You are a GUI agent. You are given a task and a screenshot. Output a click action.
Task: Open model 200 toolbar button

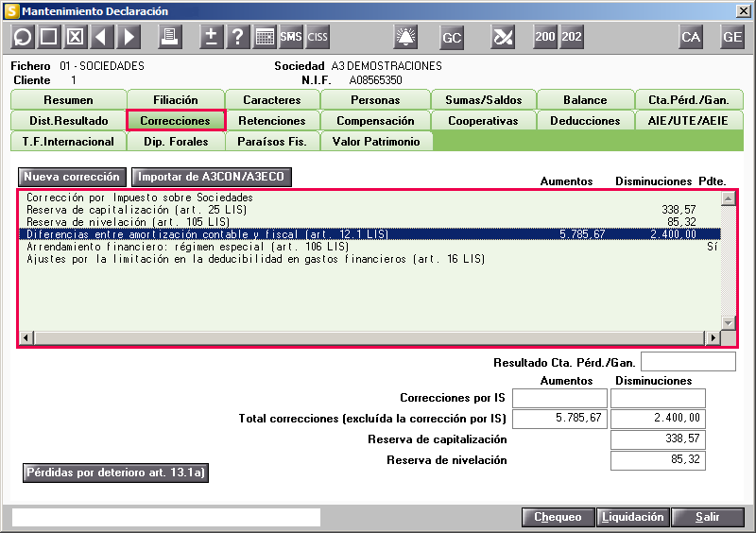[545, 37]
